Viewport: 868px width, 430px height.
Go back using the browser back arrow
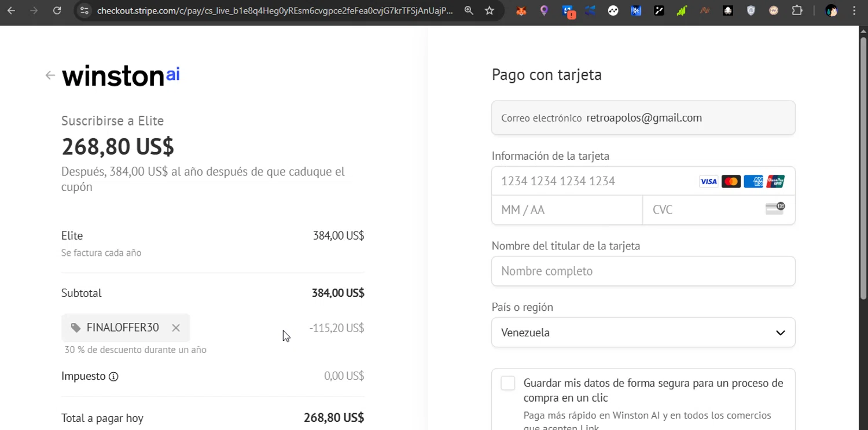click(x=12, y=10)
